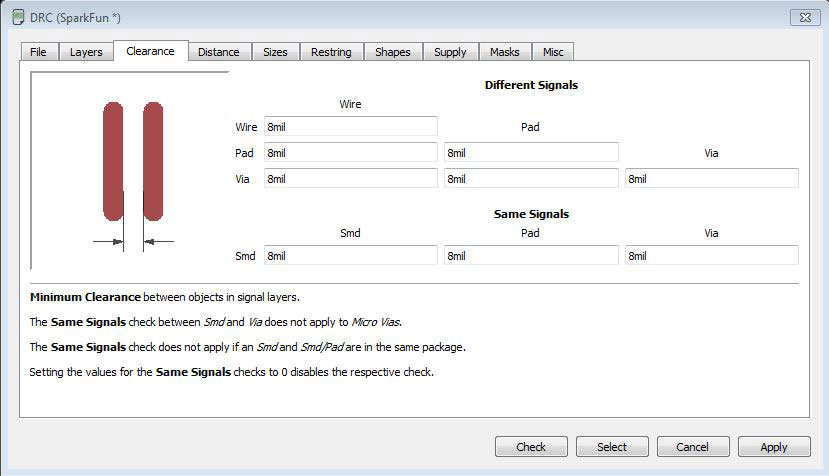The height and width of the screenshot is (476, 829).
Task: Cancel the DRC dialog
Action: pyautogui.click(x=693, y=447)
